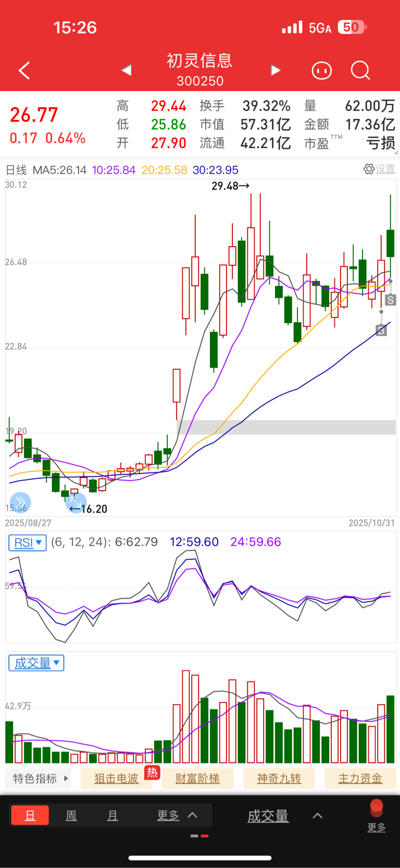The image size is (400, 868).
Task: Switch to previous stock with left triangle
Action: [126, 70]
